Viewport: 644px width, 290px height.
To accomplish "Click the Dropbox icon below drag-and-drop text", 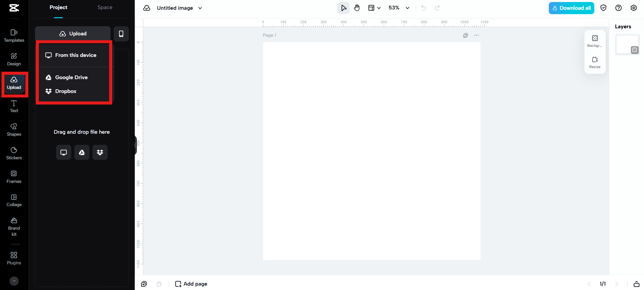I will (x=100, y=153).
